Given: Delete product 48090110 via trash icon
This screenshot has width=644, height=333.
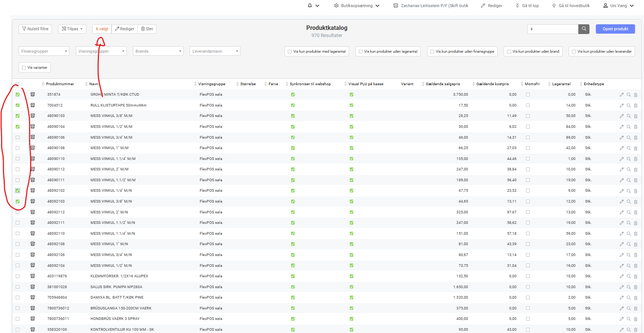Looking at the screenshot, I should click(x=635, y=159).
